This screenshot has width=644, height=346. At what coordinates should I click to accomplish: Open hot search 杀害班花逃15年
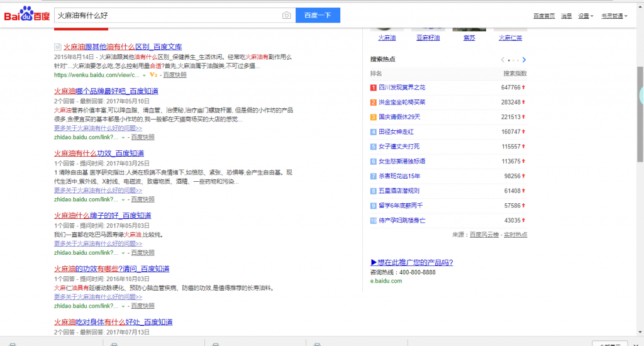pos(399,176)
